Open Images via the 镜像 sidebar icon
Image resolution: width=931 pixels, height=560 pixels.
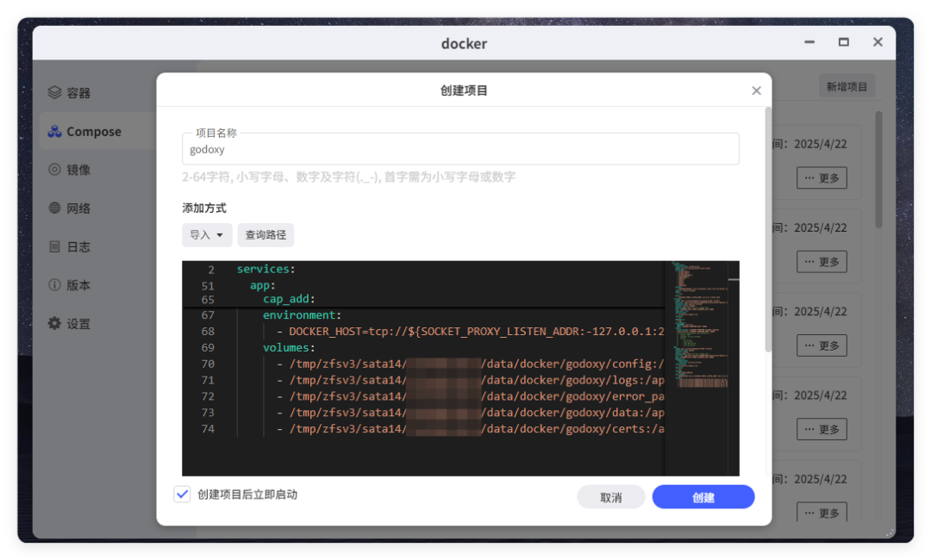tap(55, 170)
